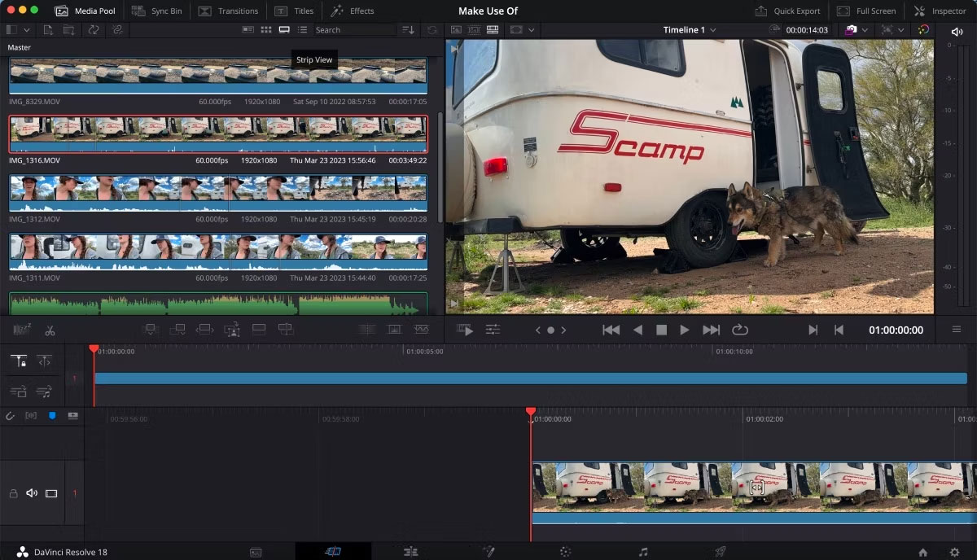
Task: Open the Sync Bin tab
Action: pos(157,11)
